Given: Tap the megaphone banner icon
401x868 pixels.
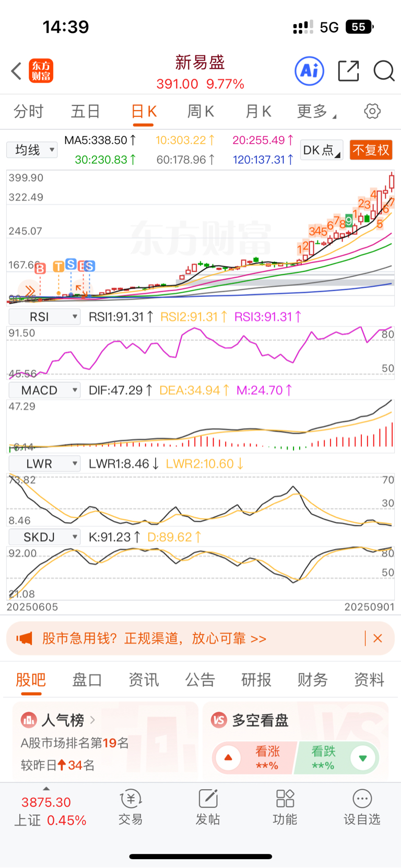Looking at the screenshot, I should [24, 638].
